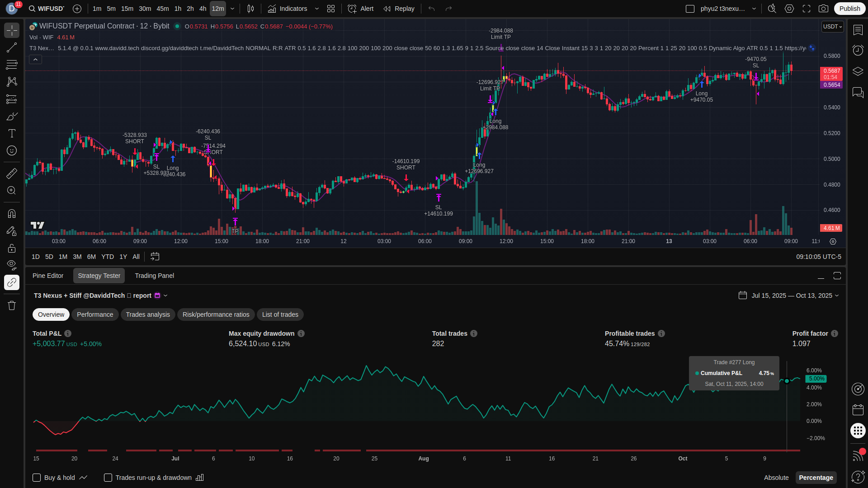Image resolution: width=868 pixels, height=488 pixels.
Task: Open the layout grid templates icon
Action: pos(331,9)
